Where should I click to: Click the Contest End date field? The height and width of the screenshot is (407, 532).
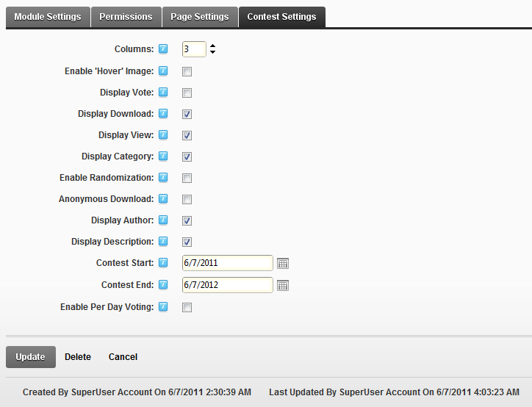[x=227, y=285]
